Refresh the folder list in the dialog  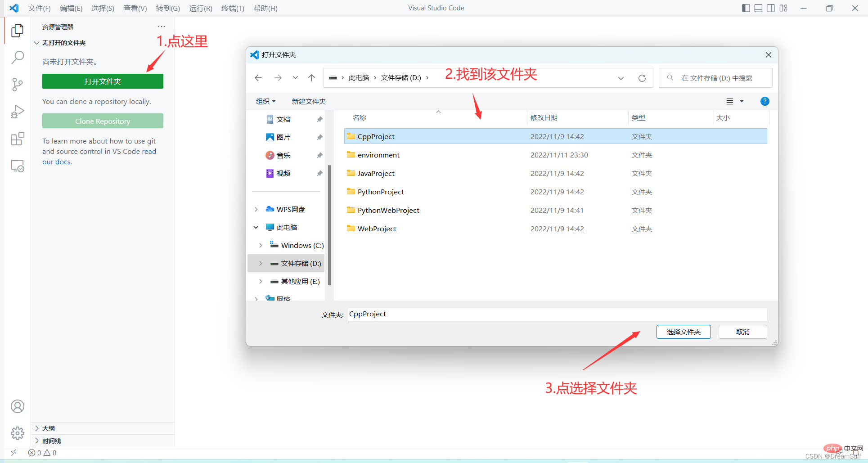click(642, 77)
